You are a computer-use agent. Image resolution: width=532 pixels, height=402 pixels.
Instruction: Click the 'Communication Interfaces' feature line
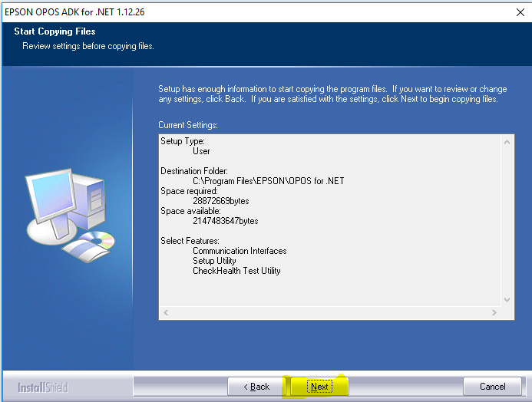tap(240, 251)
